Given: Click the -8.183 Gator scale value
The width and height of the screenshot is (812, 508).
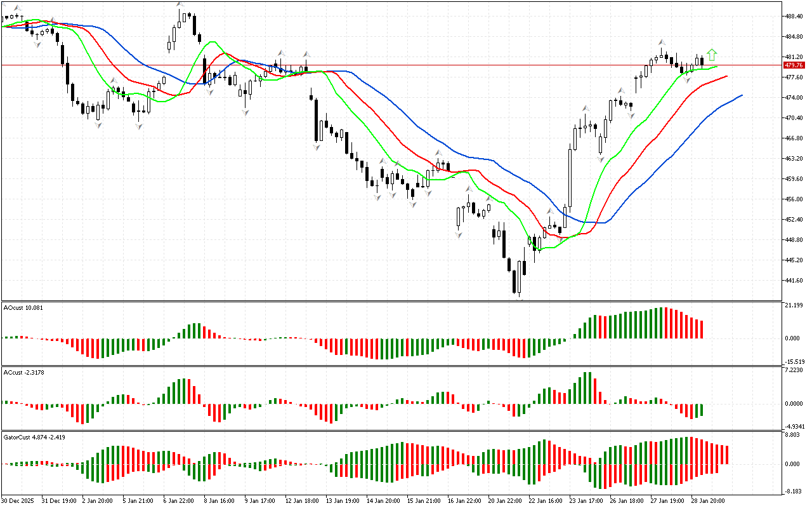Looking at the screenshot, I should pyautogui.click(x=794, y=491).
